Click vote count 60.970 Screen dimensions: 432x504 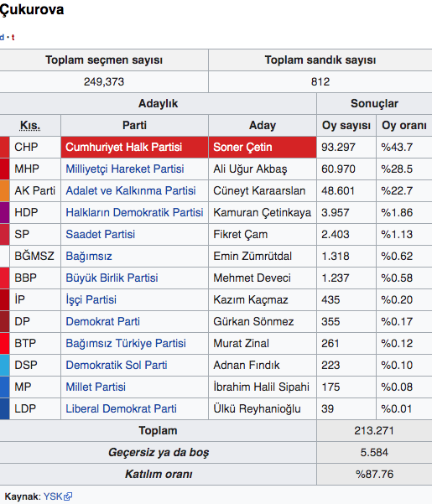(338, 169)
